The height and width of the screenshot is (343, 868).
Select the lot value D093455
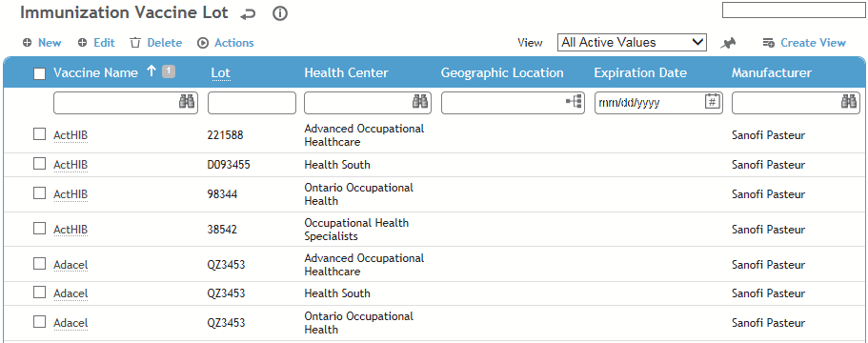[229, 165]
